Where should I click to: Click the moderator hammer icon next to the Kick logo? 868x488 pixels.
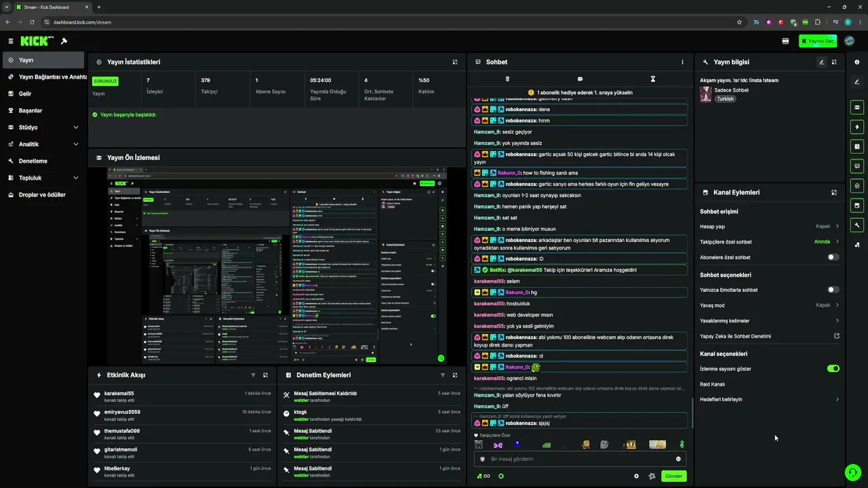pos(64,41)
